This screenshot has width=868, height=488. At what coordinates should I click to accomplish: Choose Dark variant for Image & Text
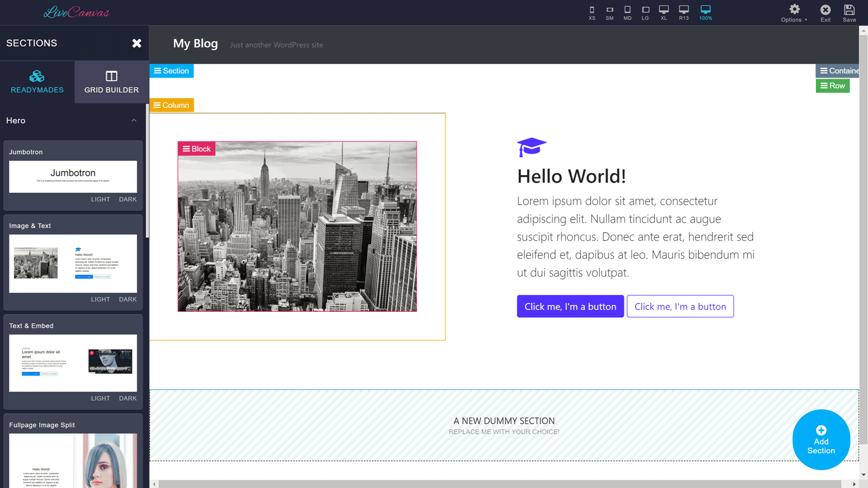128,299
